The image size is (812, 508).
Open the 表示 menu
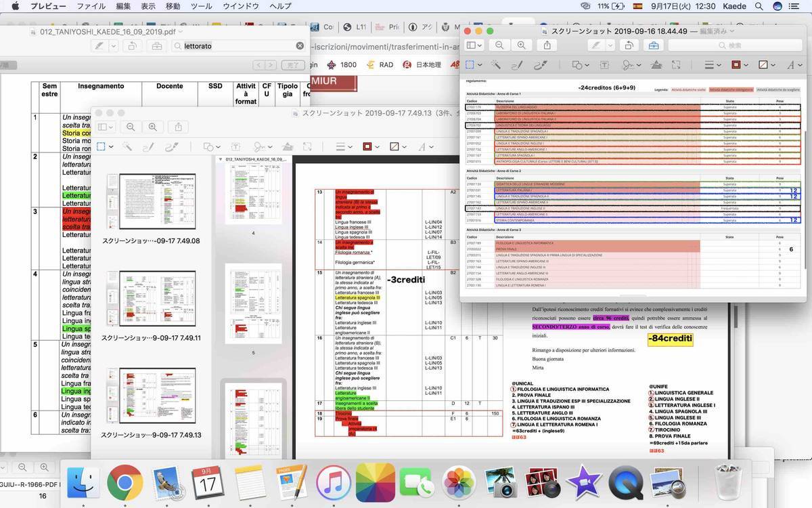tap(148, 6)
